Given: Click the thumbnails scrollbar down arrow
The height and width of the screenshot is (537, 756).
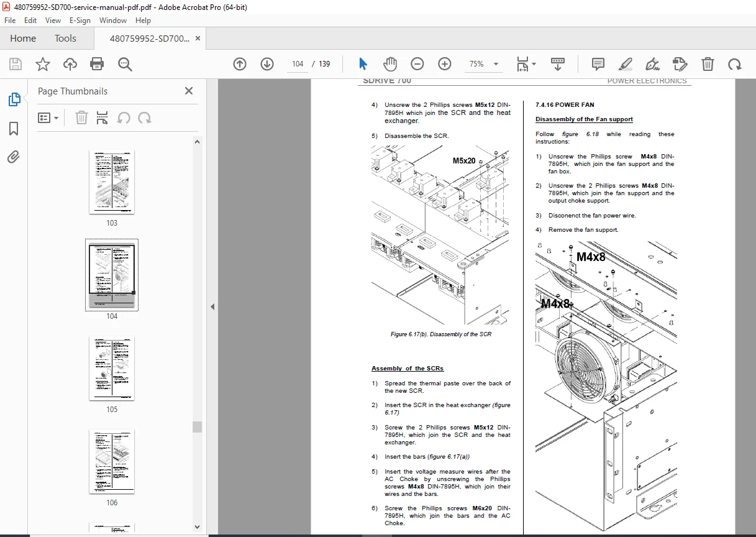Looking at the screenshot, I should pos(197,527).
